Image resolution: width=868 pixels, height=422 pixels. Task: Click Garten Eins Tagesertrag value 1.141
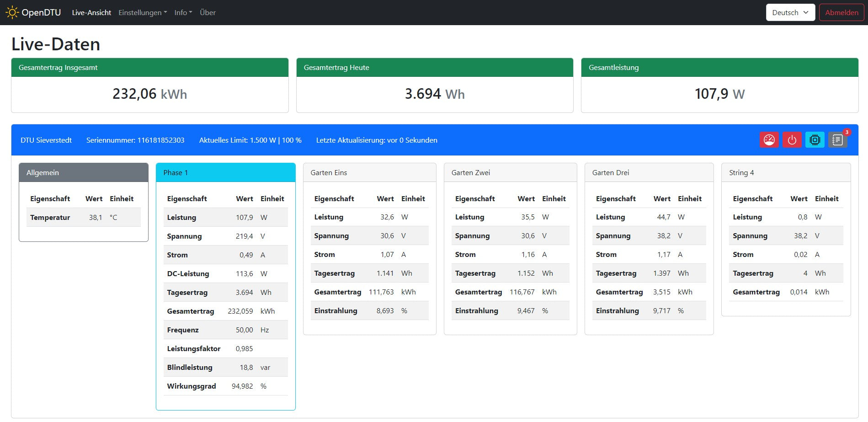pyautogui.click(x=385, y=273)
